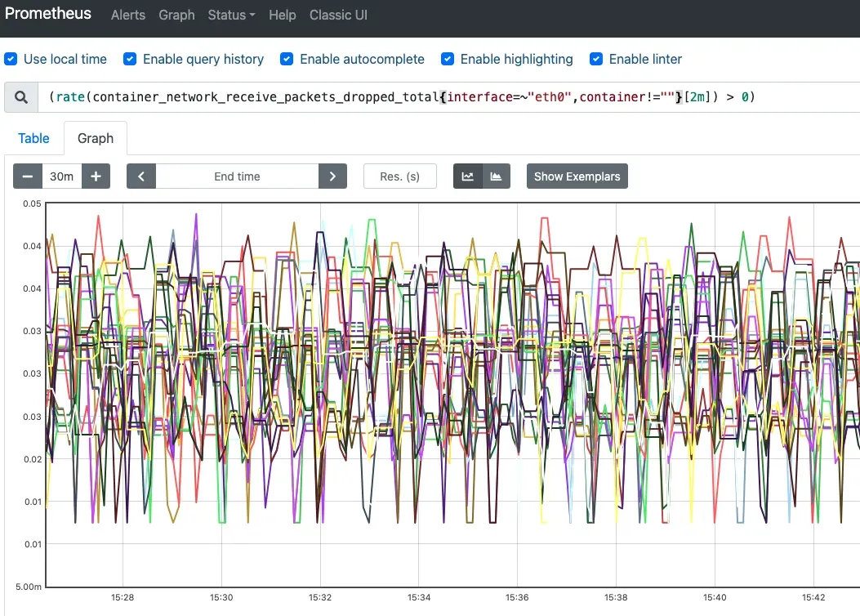Image resolution: width=860 pixels, height=616 pixels.
Task: Switch to line chart display mode
Action: click(x=468, y=176)
